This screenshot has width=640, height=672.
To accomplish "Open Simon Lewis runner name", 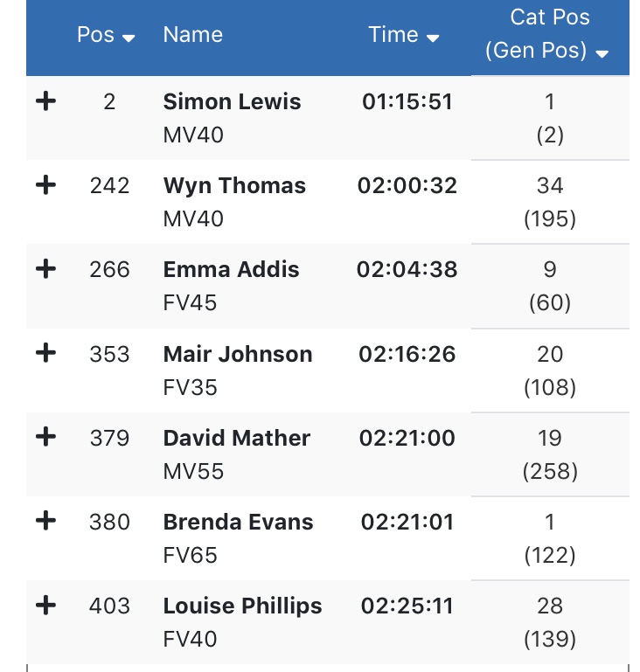I will (232, 101).
